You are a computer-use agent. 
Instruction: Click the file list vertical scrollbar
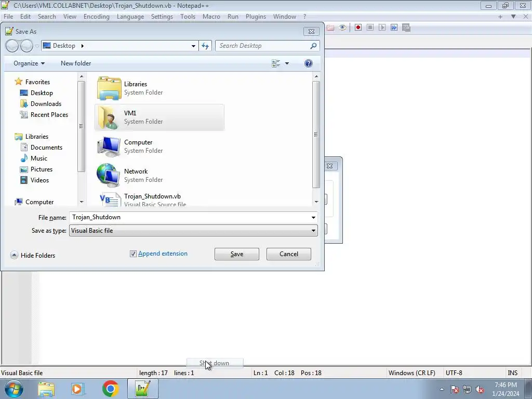pos(316,134)
